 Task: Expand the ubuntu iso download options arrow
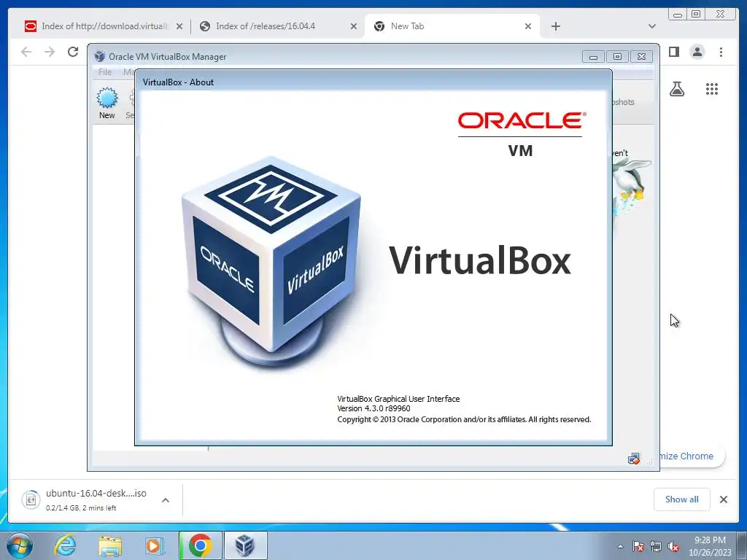click(166, 500)
